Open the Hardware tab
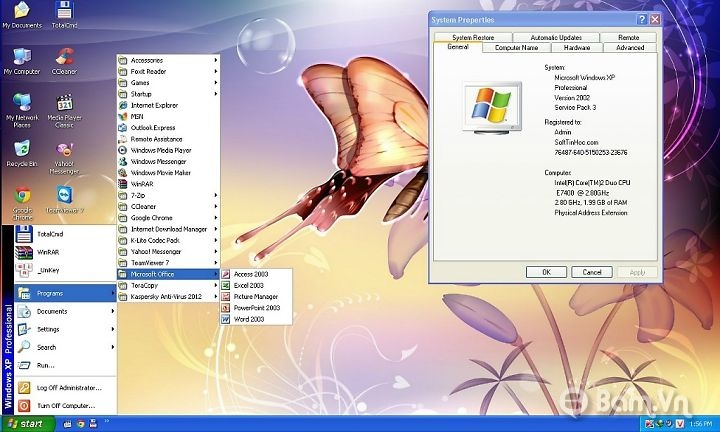This screenshot has height=432, width=720. tap(577, 47)
